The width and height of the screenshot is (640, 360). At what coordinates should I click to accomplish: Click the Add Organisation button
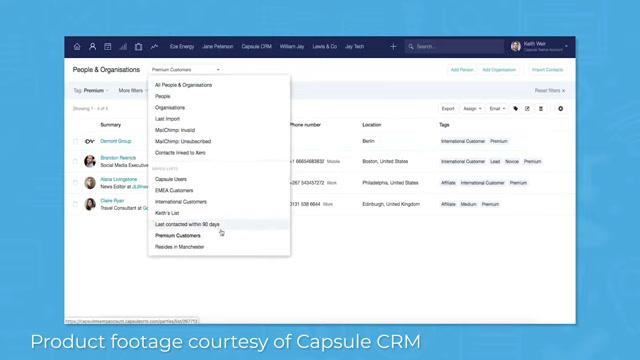pos(499,70)
